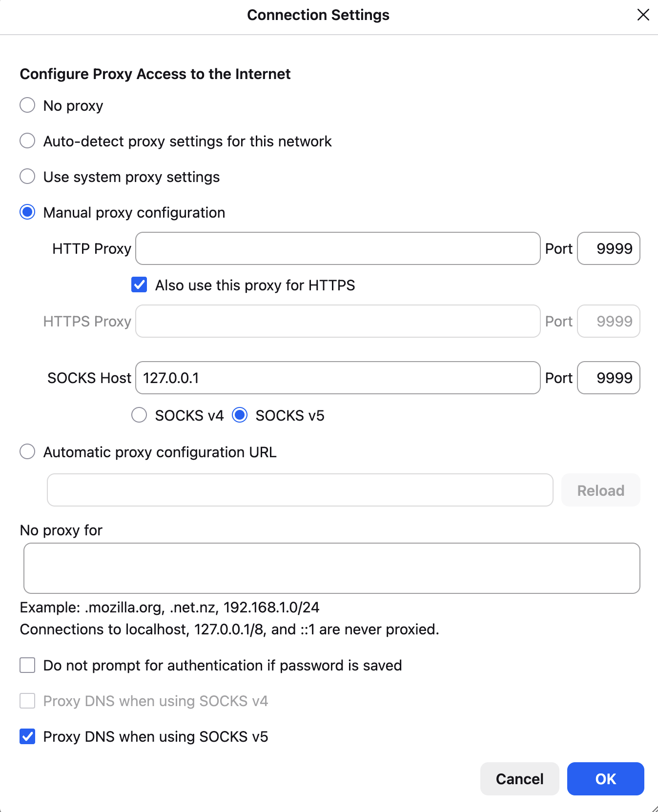Select Use system proxy settings
658x812 pixels.
click(x=27, y=177)
